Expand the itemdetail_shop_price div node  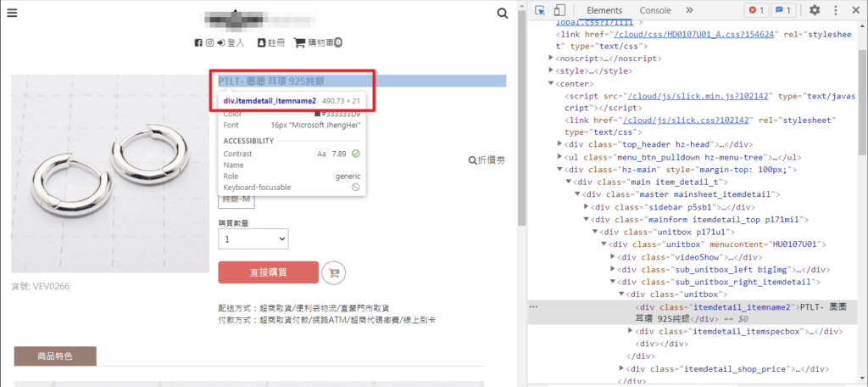[x=622, y=368]
